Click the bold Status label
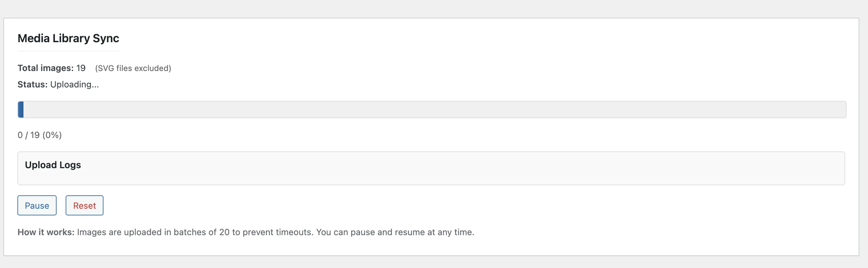The image size is (868, 268). [x=33, y=84]
